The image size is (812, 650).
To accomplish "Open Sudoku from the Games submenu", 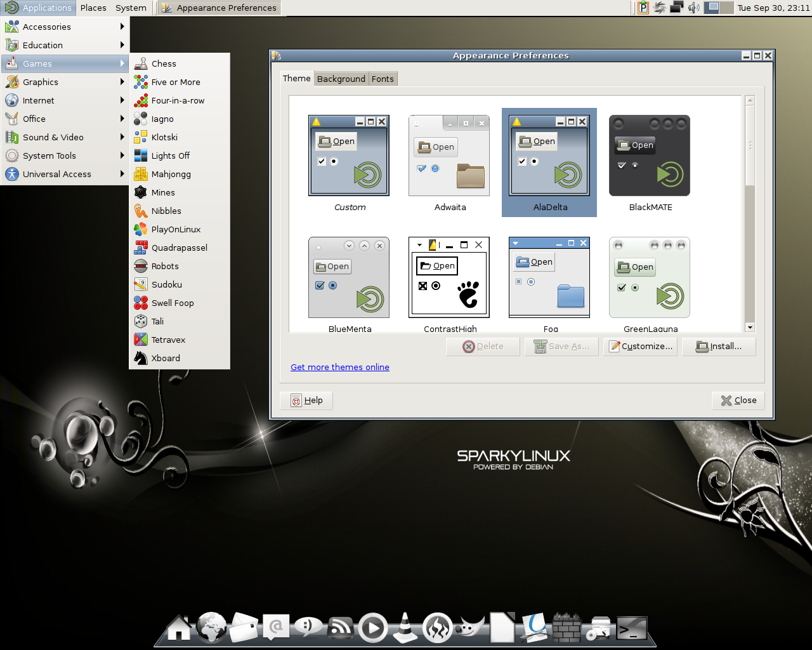I will tap(180, 284).
